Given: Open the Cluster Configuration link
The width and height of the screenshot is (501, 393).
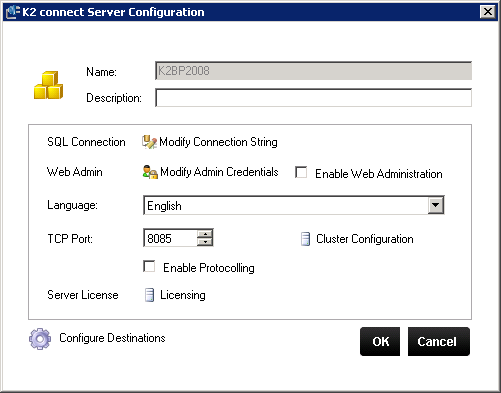Looking at the screenshot, I should [365, 239].
